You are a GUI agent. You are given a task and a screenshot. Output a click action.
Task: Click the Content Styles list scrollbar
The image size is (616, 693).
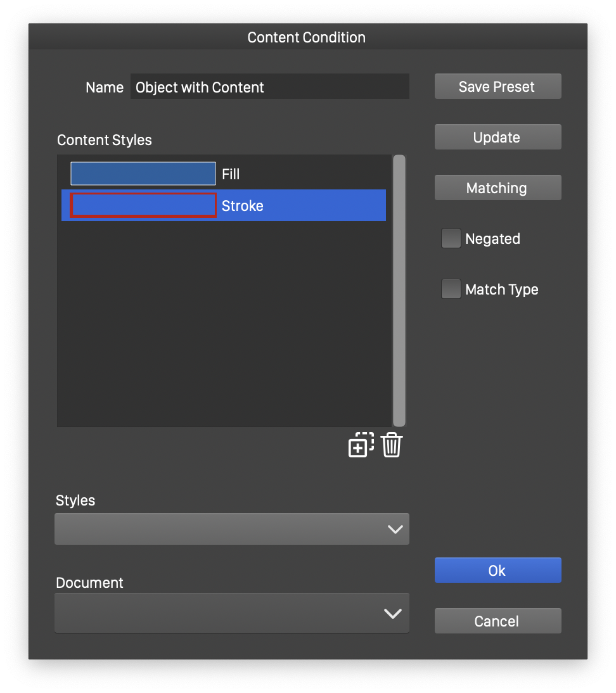point(399,290)
